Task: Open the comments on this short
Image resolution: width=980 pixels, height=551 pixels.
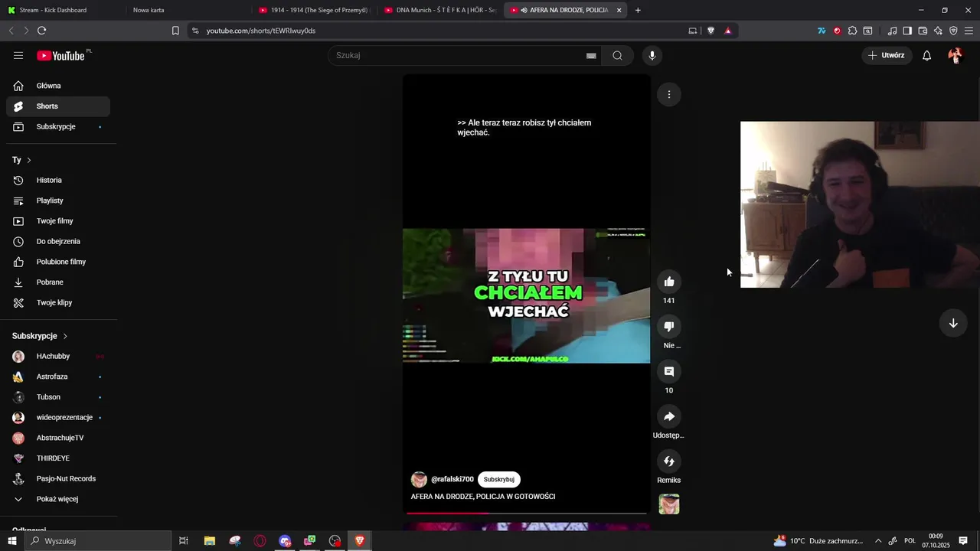Action: (669, 371)
